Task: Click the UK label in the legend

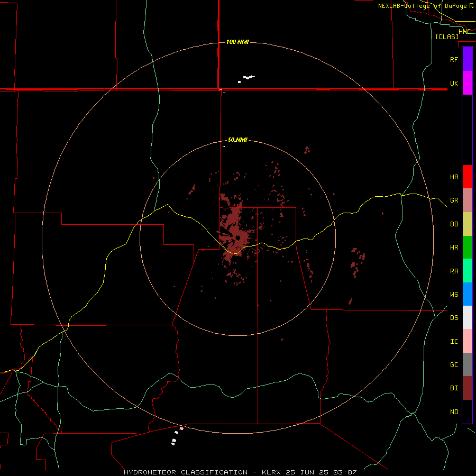Action: (x=454, y=83)
